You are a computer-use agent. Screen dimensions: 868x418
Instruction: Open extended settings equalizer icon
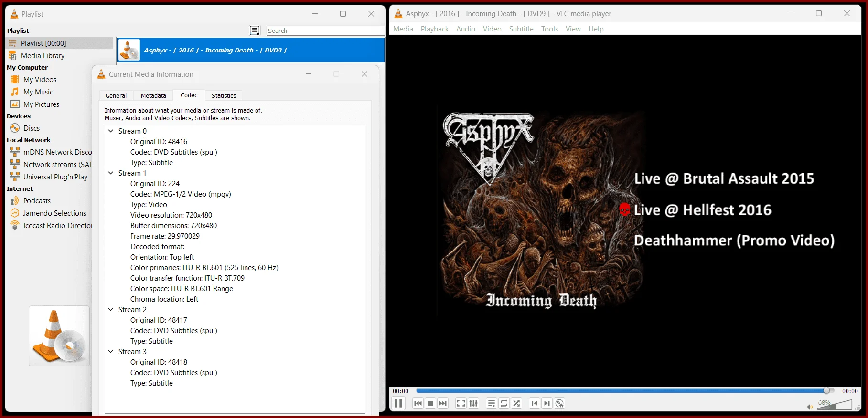473,403
